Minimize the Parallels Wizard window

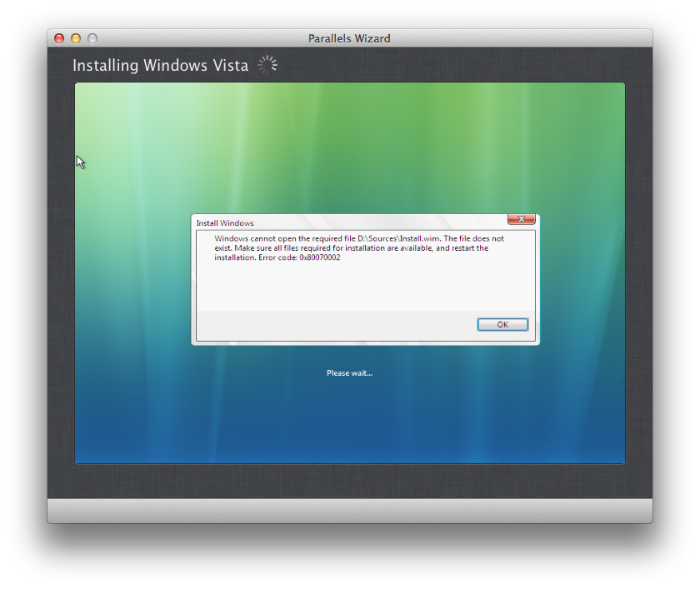pos(76,38)
